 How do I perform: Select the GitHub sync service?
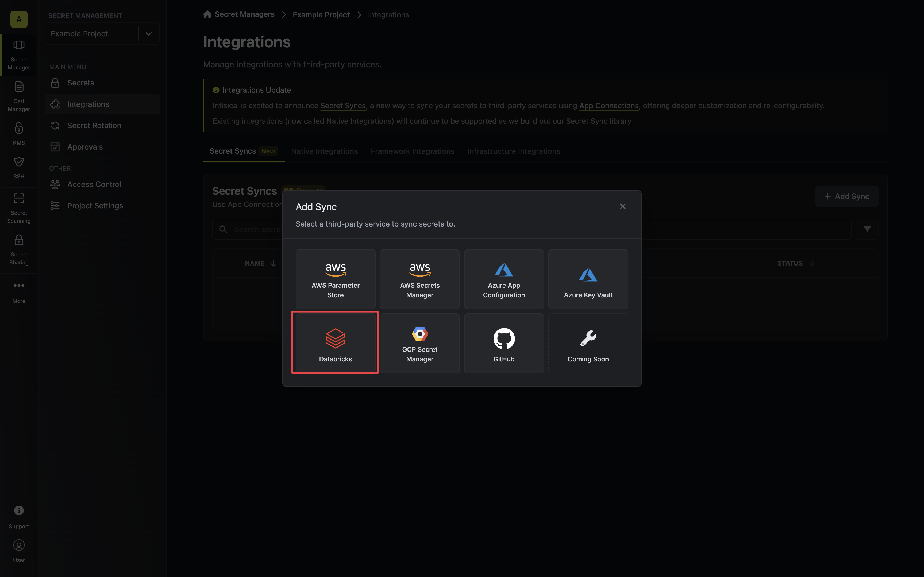pyautogui.click(x=504, y=342)
